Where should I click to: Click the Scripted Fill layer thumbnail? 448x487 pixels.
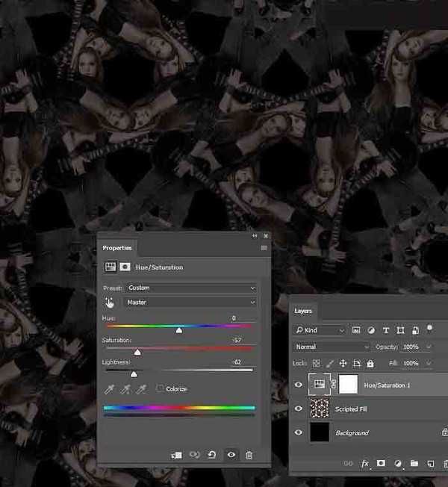[320, 409]
